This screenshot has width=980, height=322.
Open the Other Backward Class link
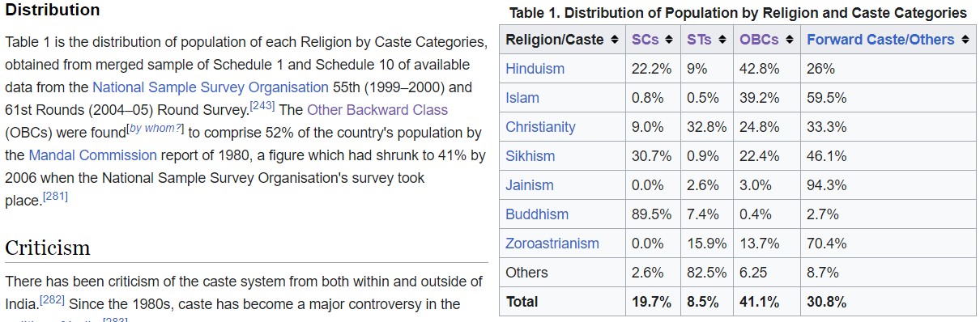click(377, 110)
